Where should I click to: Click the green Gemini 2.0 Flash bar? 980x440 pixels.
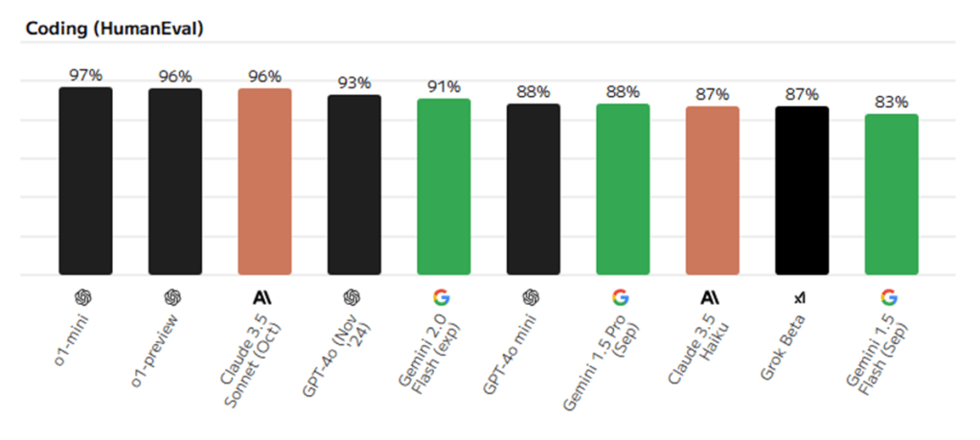[444, 186]
